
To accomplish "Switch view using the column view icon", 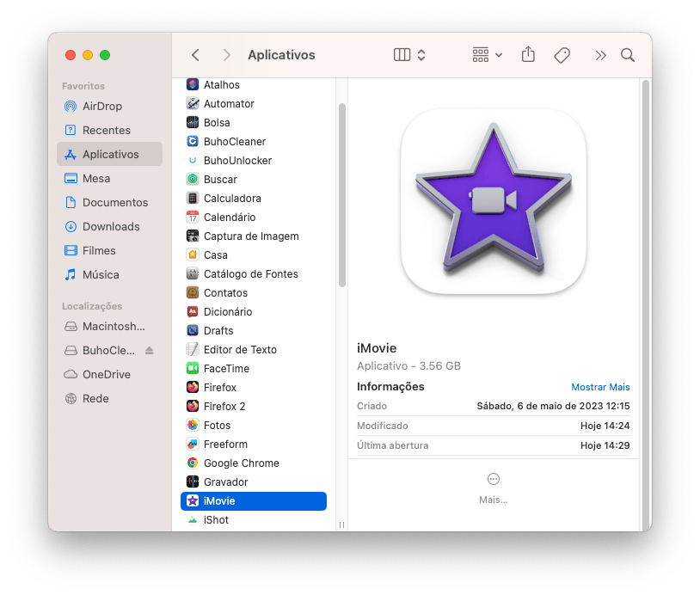I will point(402,55).
